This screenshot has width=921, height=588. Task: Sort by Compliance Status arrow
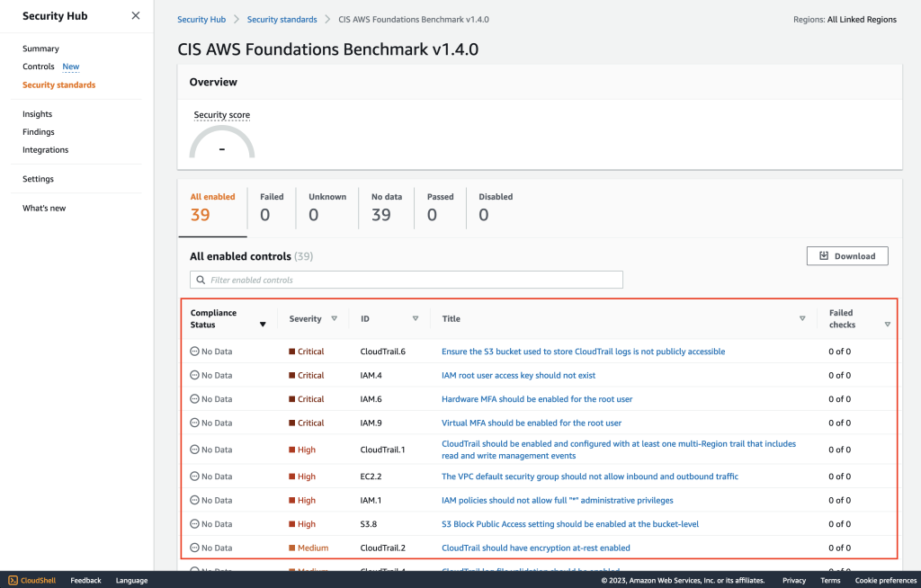pos(263,325)
